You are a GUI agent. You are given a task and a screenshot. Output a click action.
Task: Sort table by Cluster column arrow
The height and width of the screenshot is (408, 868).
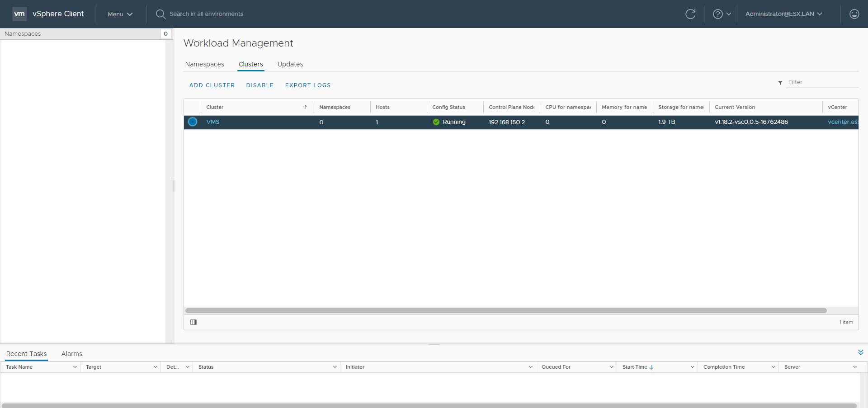tap(305, 108)
